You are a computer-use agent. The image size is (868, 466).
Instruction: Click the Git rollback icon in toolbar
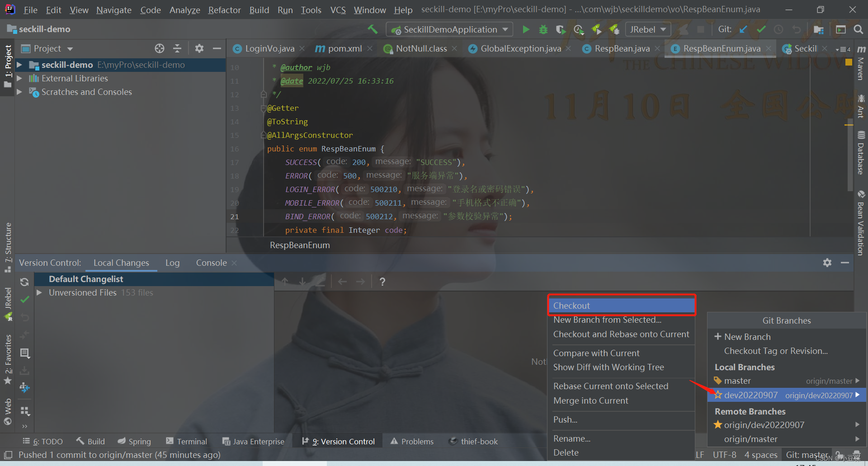(796, 29)
